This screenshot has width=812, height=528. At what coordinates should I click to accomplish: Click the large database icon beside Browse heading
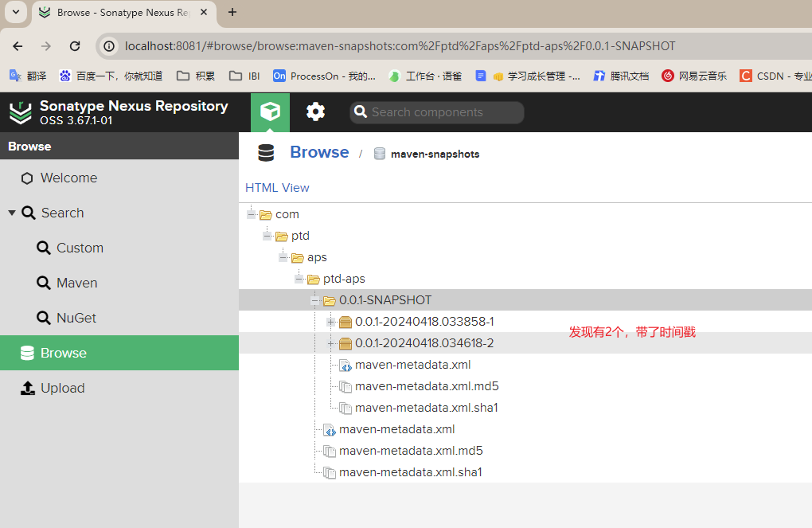click(266, 153)
